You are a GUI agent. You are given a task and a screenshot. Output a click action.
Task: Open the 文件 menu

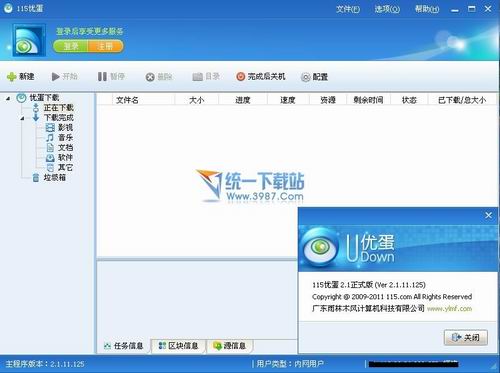(x=348, y=9)
